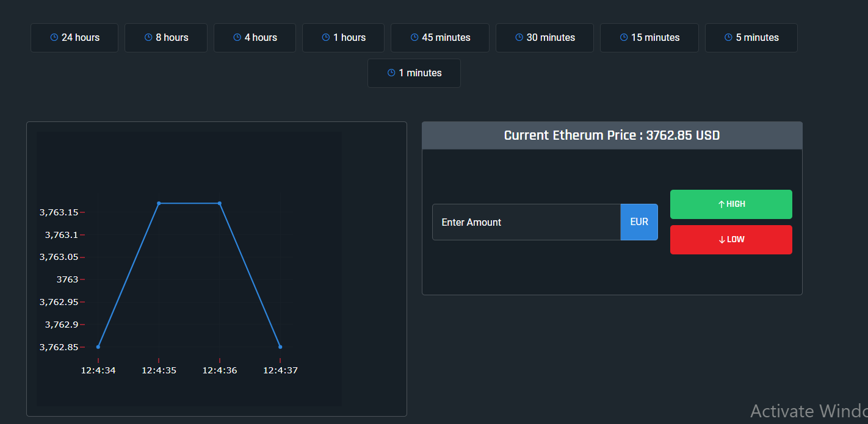Click chart data point at 12:4:34
The height and width of the screenshot is (424, 868).
coord(98,347)
